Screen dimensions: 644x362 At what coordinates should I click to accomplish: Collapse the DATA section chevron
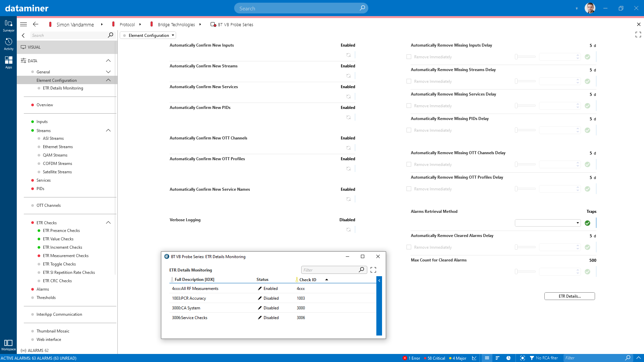[x=108, y=61]
